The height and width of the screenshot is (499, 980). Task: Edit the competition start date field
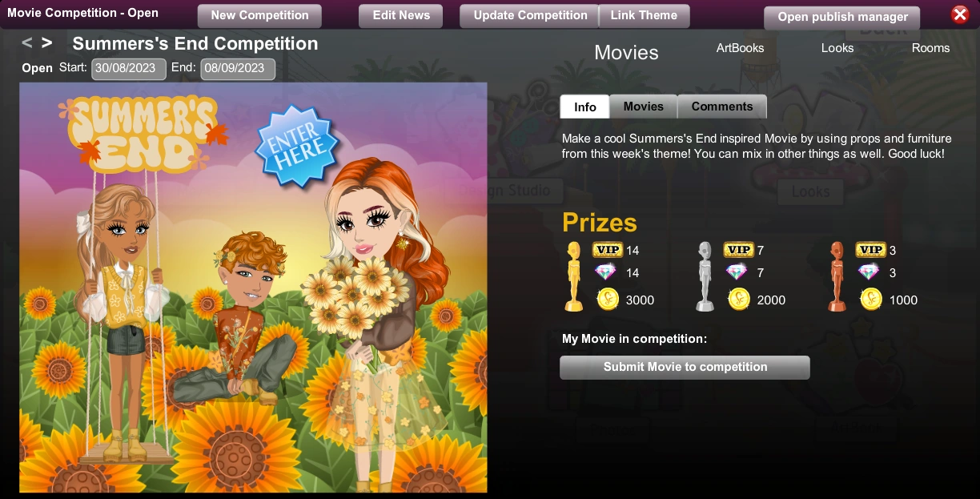(129, 69)
